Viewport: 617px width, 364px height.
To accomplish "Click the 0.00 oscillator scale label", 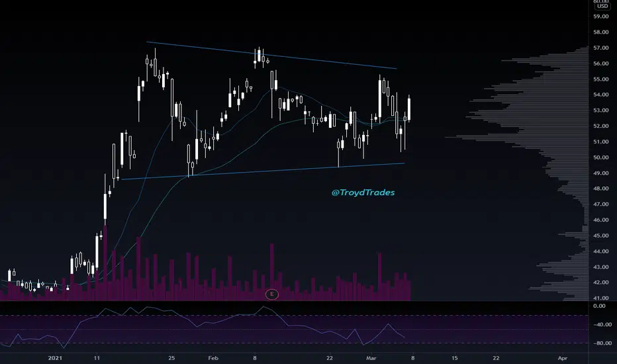I will click(x=599, y=306).
